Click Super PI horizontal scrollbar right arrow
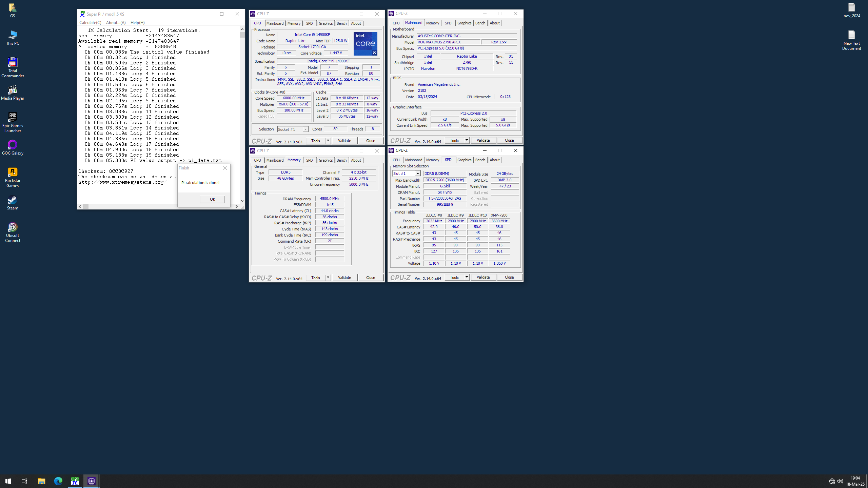Screen dimensions: 868x488 [x=236, y=206]
